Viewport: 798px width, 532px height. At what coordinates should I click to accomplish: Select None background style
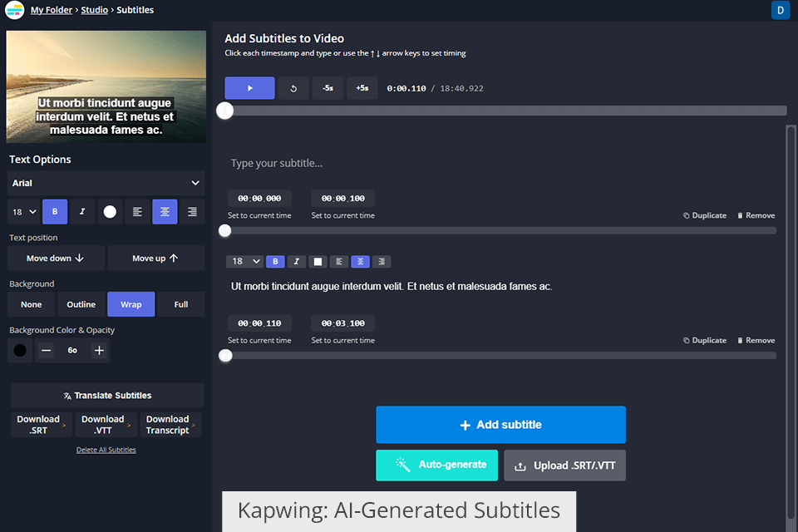point(31,304)
